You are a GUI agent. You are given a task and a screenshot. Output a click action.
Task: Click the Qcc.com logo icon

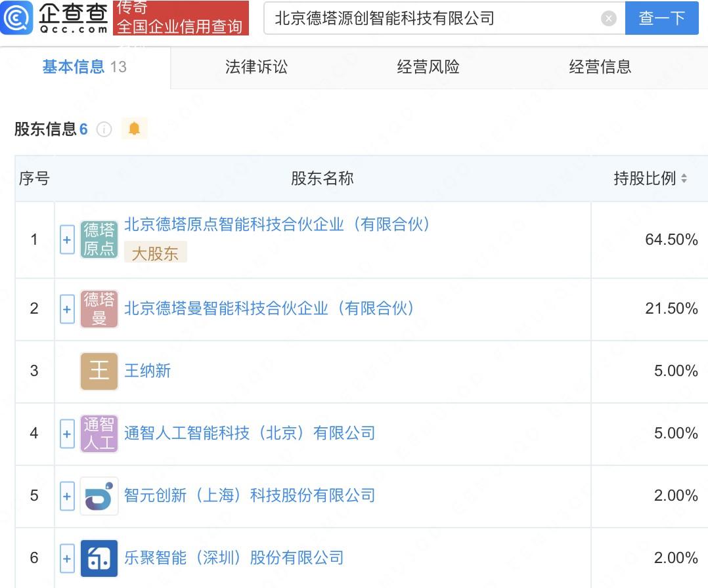click(x=17, y=18)
